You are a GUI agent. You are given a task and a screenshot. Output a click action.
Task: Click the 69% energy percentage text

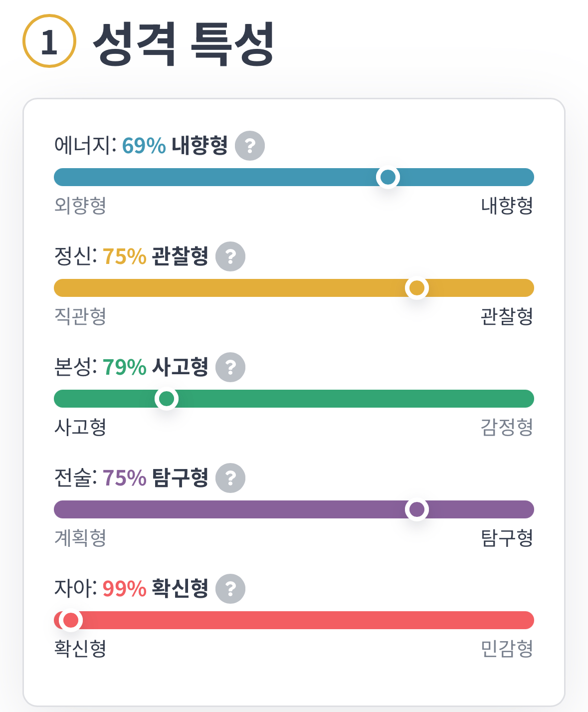tap(144, 146)
